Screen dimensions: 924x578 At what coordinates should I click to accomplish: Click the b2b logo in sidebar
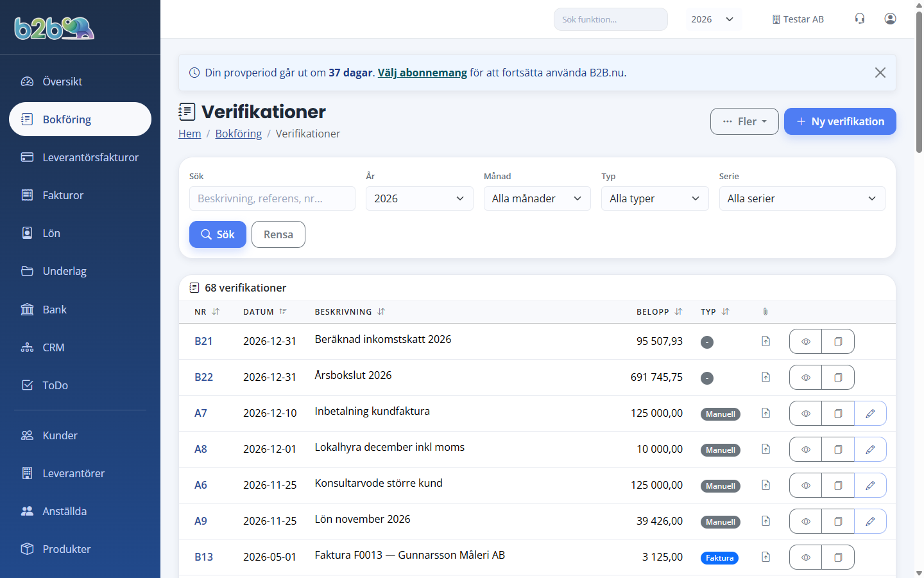pyautogui.click(x=55, y=28)
